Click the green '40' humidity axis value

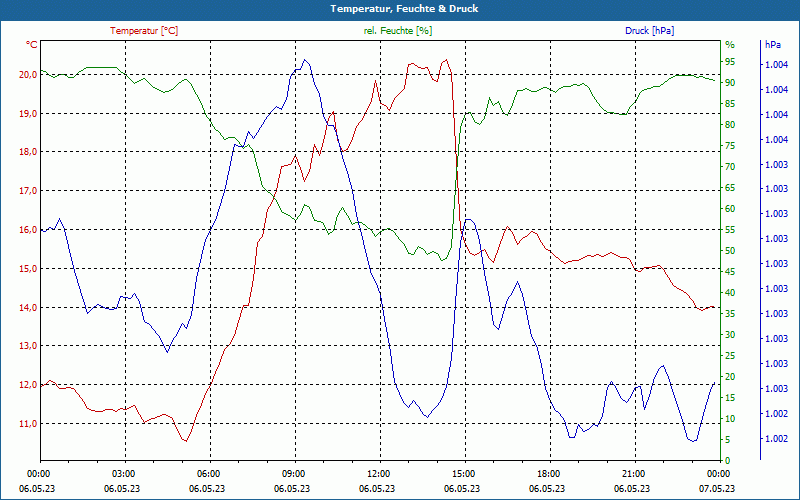coord(730,293)
